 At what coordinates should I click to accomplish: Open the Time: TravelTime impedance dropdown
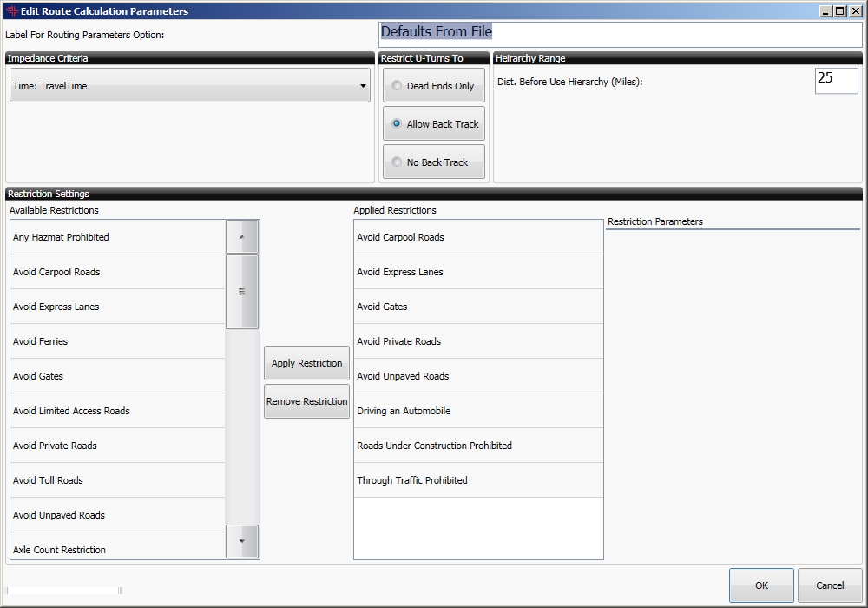pos(190,85)
